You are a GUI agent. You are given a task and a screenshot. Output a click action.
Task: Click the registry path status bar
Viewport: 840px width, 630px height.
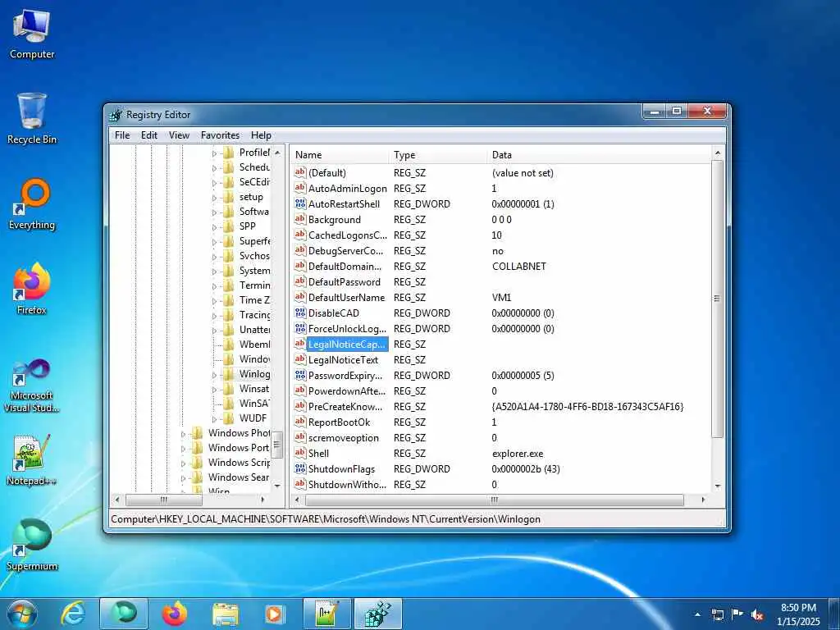(418, 519)
